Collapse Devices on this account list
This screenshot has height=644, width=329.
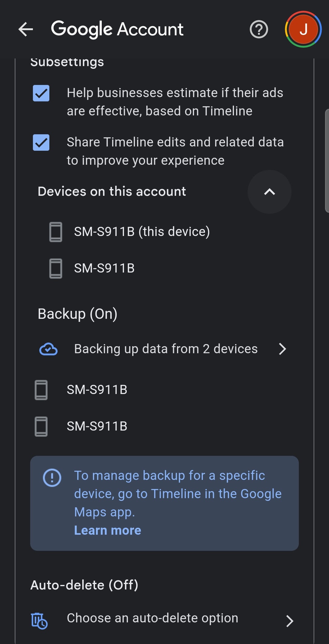pos(269,192)
